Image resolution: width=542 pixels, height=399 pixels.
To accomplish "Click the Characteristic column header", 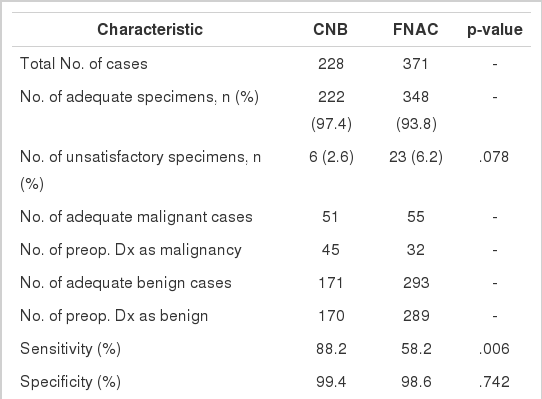I will tap(150, 29).
